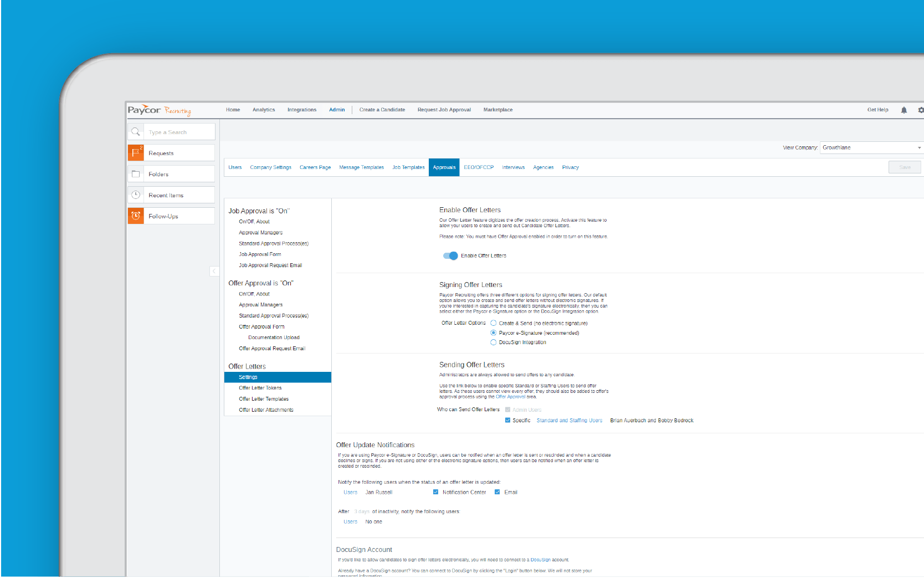Click the Get Help link
924x578 pixels.
tap(877, 110)
